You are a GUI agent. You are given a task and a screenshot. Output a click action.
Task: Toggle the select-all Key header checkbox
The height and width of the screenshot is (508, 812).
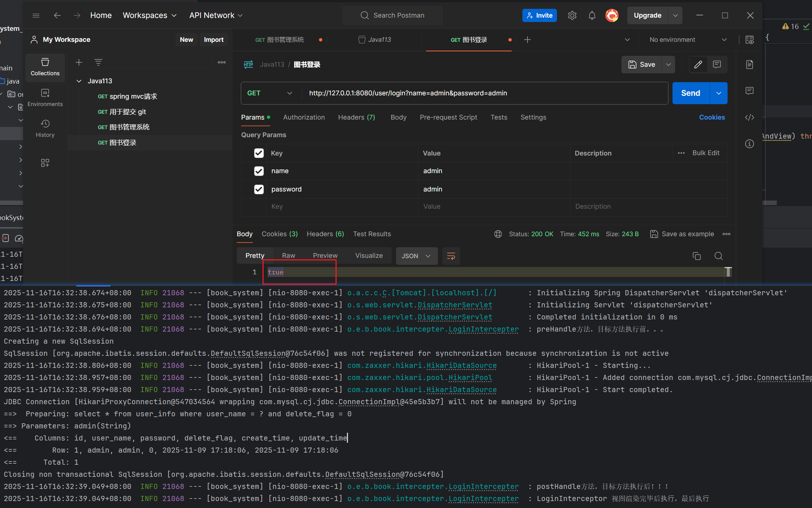[259, 153]
